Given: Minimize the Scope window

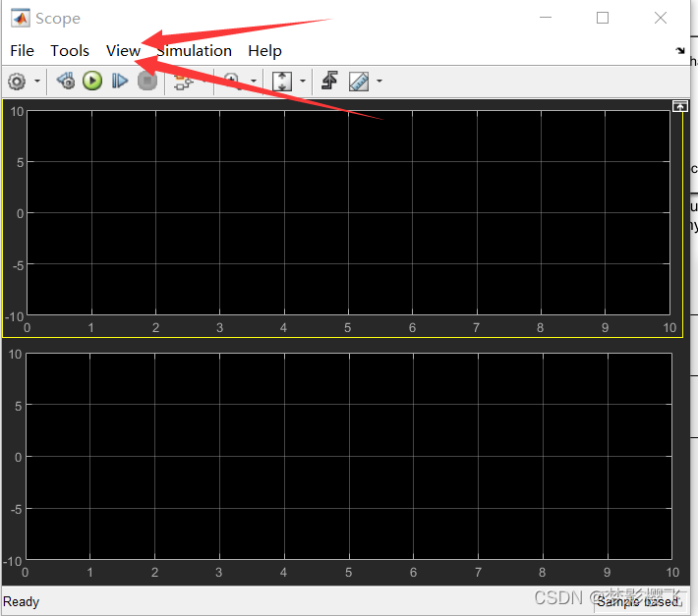Looking at the screenshot, I should click(x=546, y=18).
